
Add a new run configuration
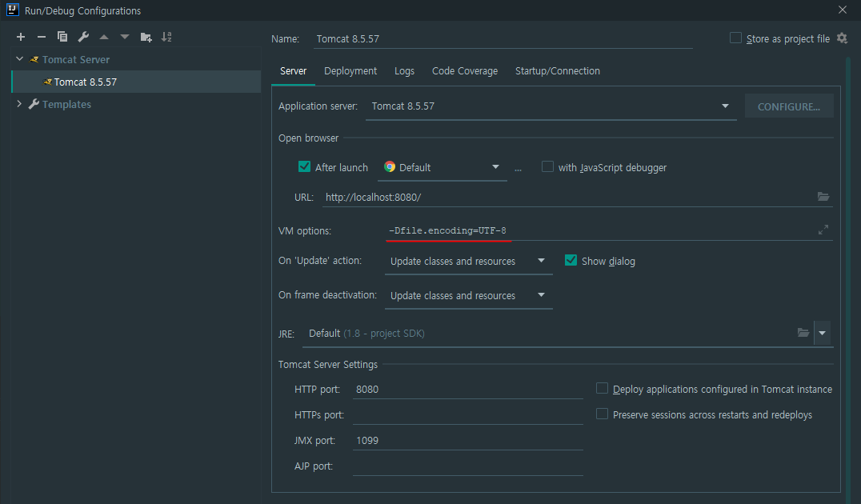tap(21, 37)
